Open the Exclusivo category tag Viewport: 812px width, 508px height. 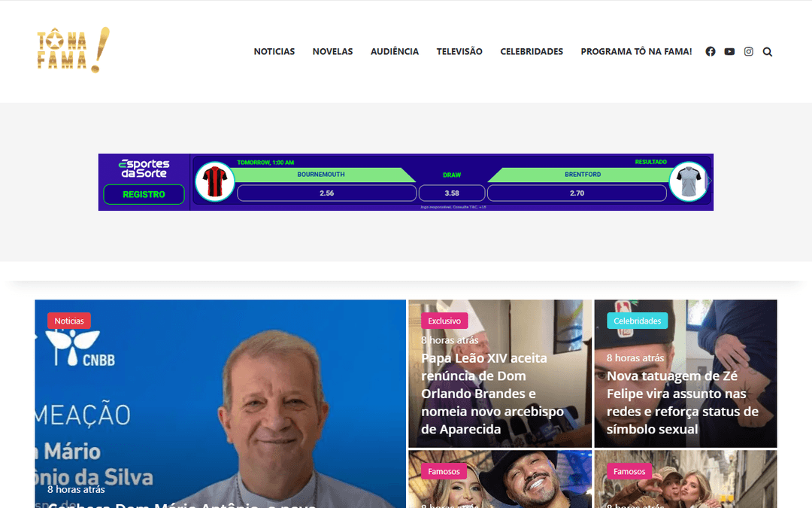tap(444, 321)
